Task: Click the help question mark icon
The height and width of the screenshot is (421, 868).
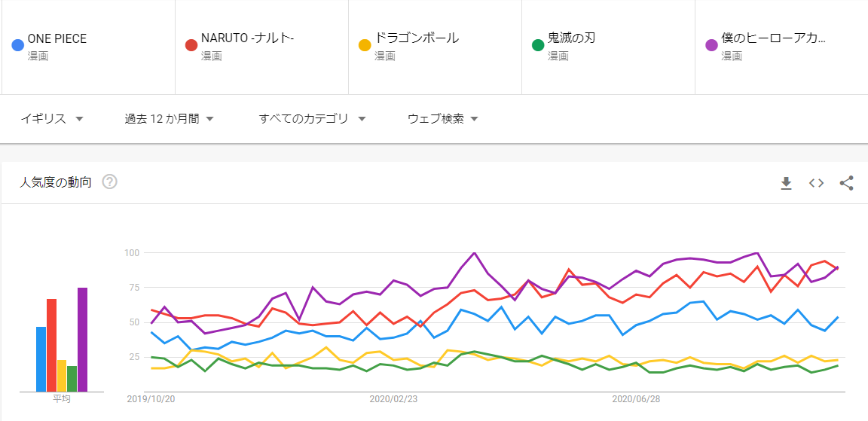Action: pyautogui.click(x=109, y=182)
